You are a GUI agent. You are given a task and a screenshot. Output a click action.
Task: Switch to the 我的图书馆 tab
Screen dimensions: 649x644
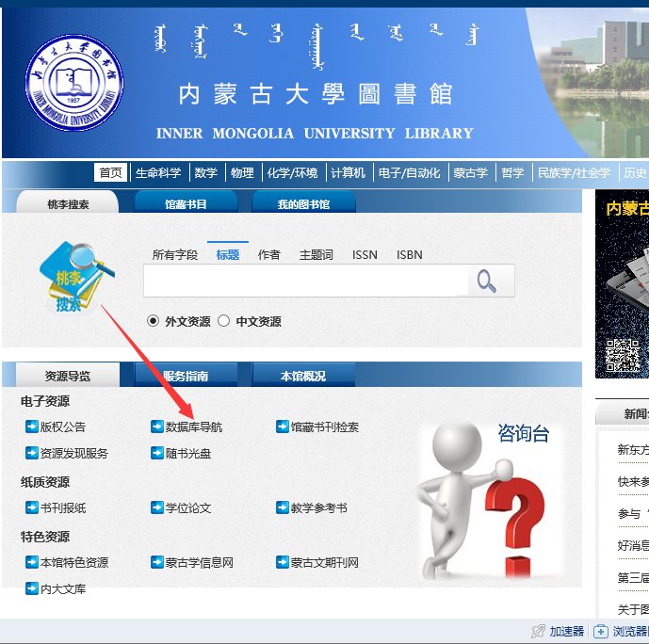click(303, 203)
